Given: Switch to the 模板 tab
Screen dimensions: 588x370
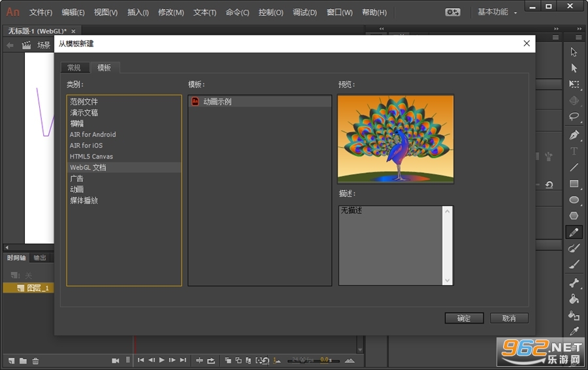Looking at the screenshot, I should click(x=105, y=68).
